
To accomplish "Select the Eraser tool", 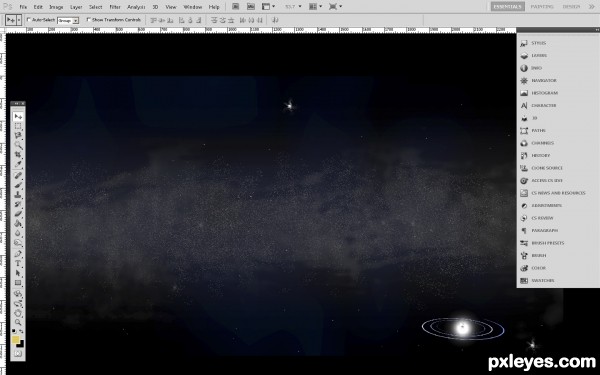I will (18, 214).
